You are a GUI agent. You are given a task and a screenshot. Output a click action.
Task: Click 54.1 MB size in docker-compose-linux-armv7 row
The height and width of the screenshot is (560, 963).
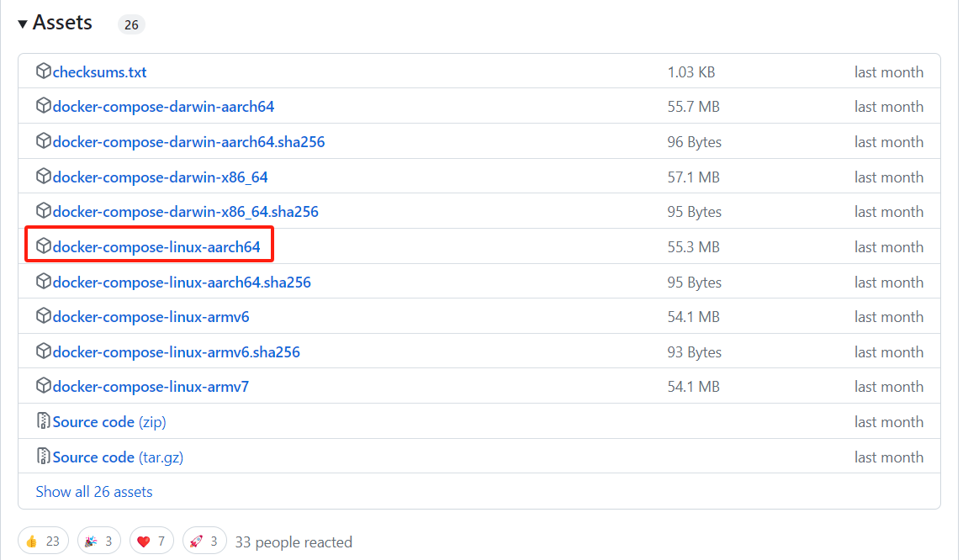coord(693,387)
